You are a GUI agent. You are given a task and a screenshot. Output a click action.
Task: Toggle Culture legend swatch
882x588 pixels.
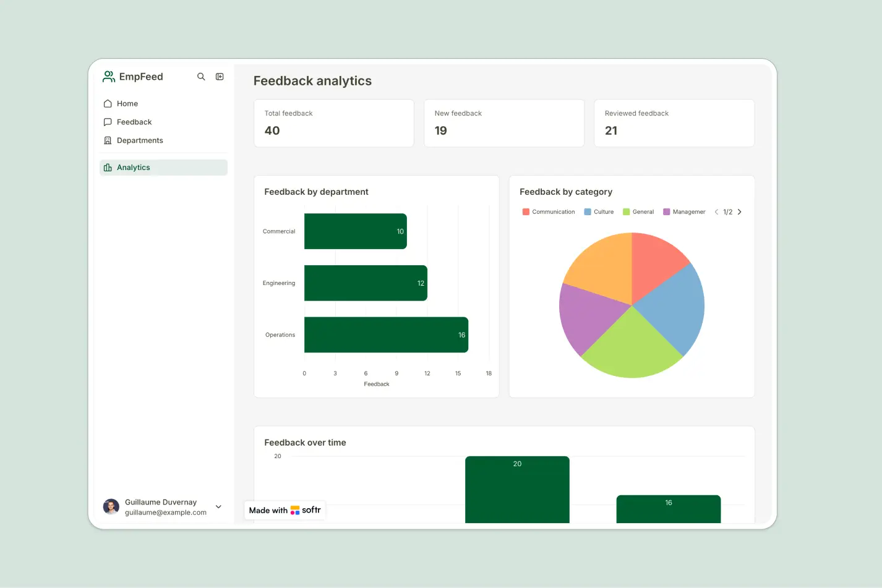coord(588,212)
